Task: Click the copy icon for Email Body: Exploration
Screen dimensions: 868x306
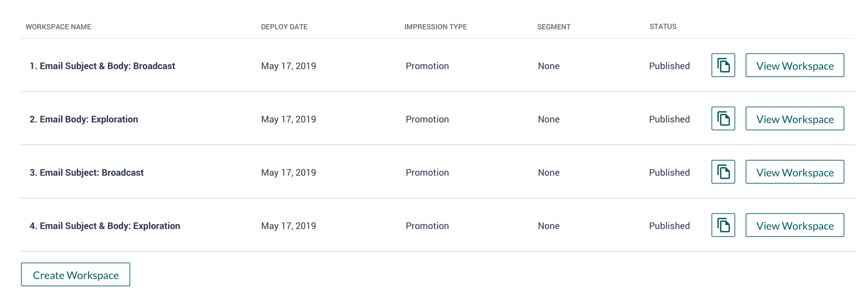Action: (723, 118)
